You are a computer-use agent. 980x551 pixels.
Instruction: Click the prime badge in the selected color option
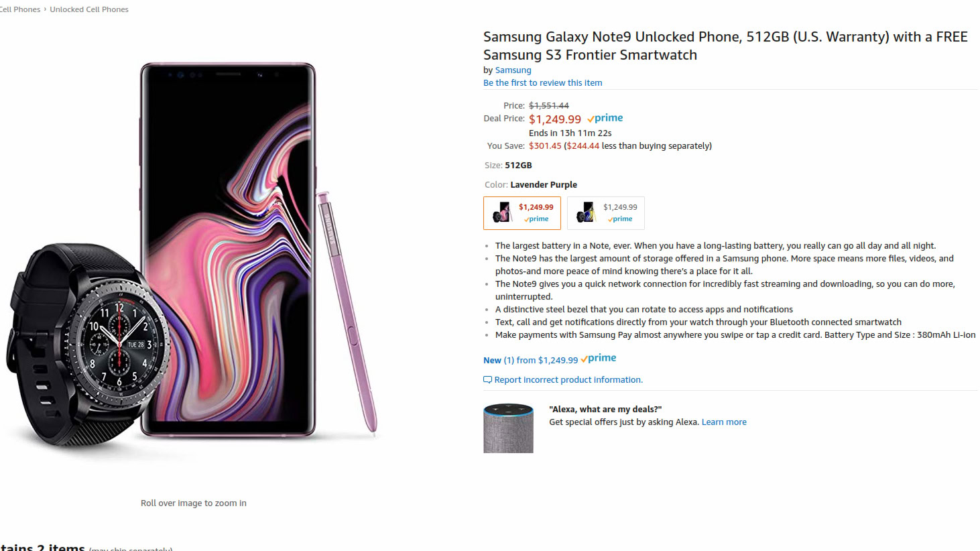pyautogui.click(x=536, y=219)
